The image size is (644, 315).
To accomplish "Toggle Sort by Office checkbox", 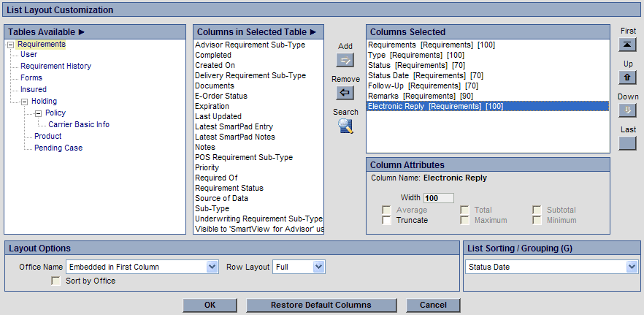I will (56, 281).
